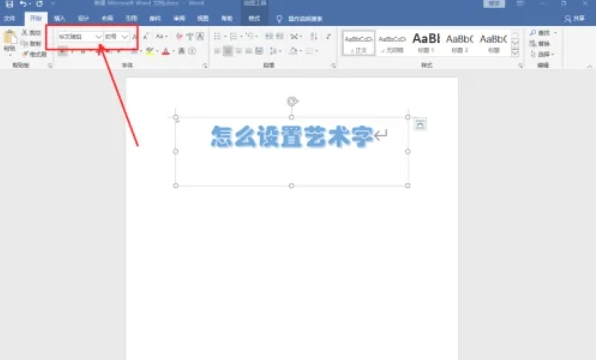Click the Copy button
Viewport: 597px width, 360px height.
click(x=31, y=43)
